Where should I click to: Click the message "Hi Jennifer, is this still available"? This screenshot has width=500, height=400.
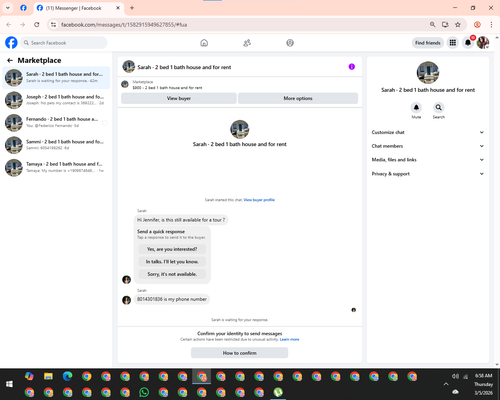point(181,220)
